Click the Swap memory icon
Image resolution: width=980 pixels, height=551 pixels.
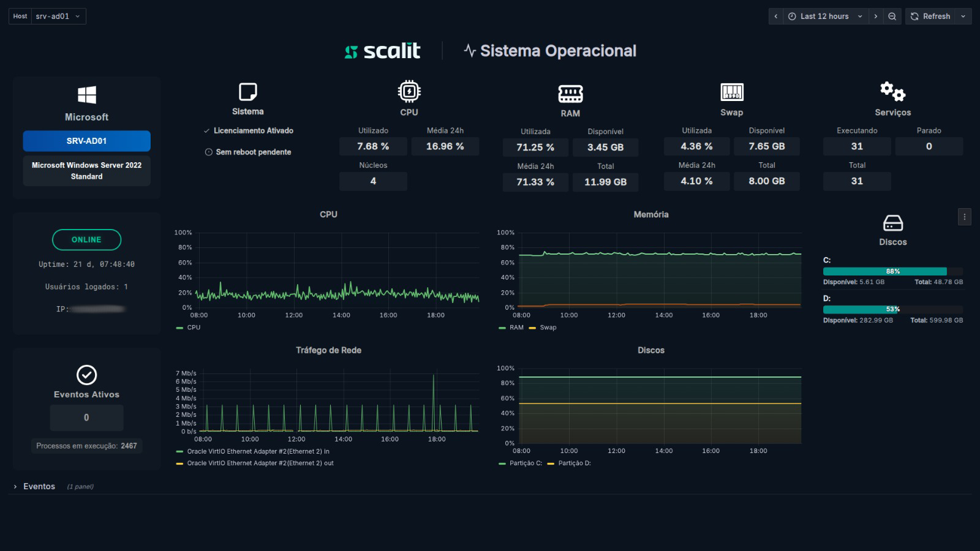tap(731, 92)
